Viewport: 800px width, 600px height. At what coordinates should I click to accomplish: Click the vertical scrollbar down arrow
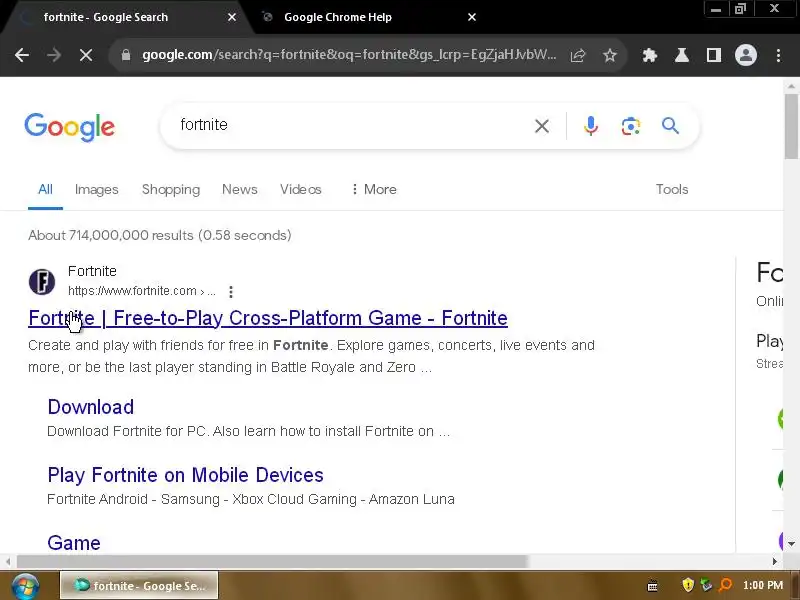coord(791,544)
